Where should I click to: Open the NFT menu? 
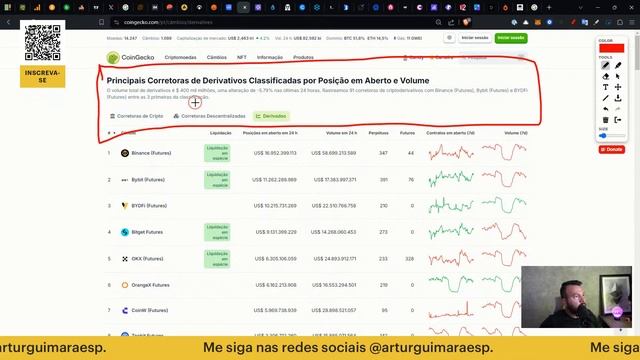click(x=242, y=58)
